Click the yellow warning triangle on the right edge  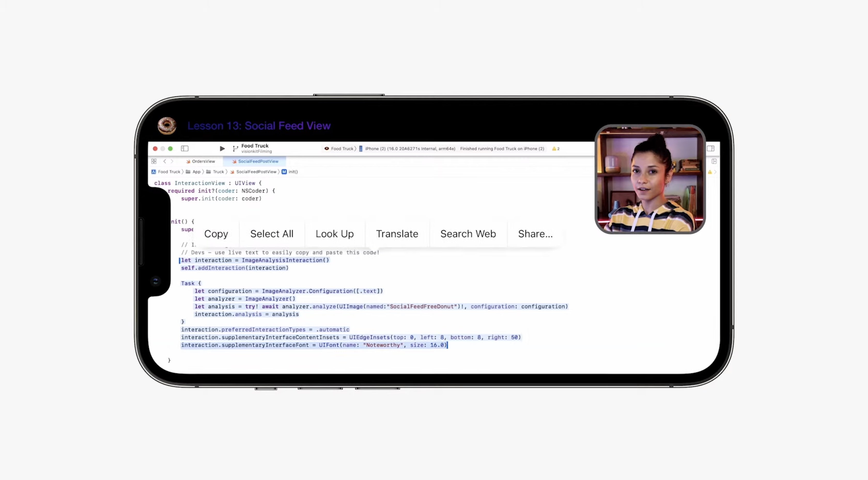click(710, 172)
